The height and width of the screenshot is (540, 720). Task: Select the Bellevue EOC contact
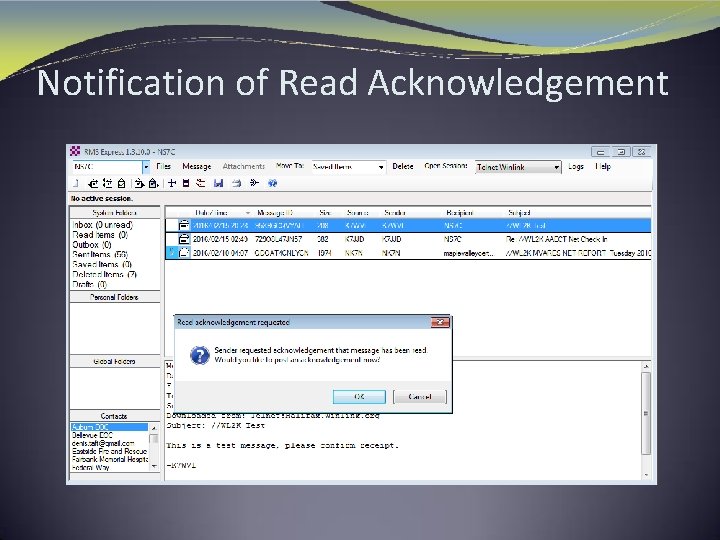(92, 435)
